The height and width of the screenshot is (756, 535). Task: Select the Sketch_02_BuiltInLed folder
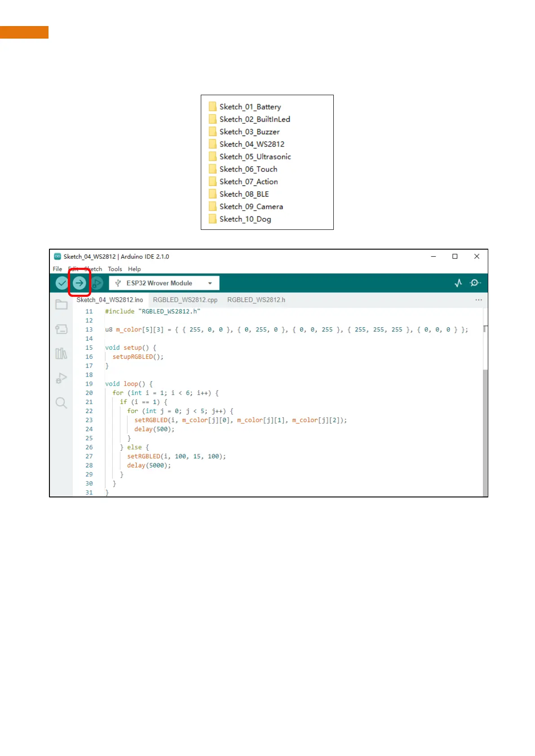tap(249, 119)
